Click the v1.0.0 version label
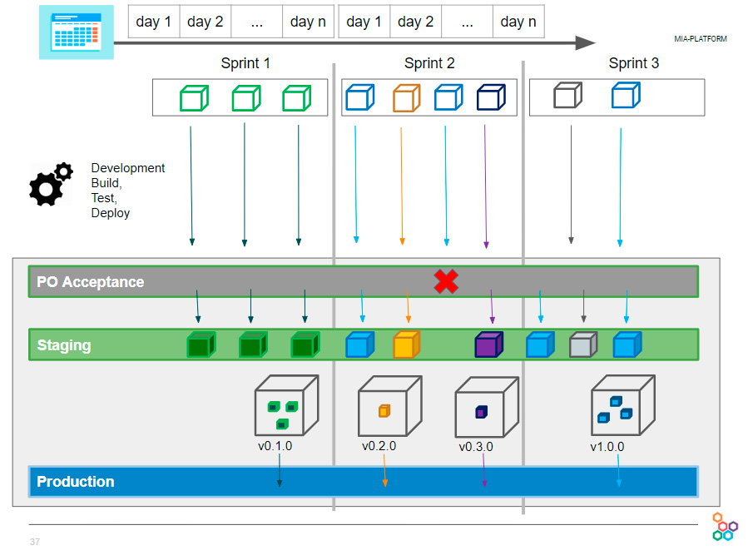The width and height of the screenshot is (753, 560). [x=607, y=447]
